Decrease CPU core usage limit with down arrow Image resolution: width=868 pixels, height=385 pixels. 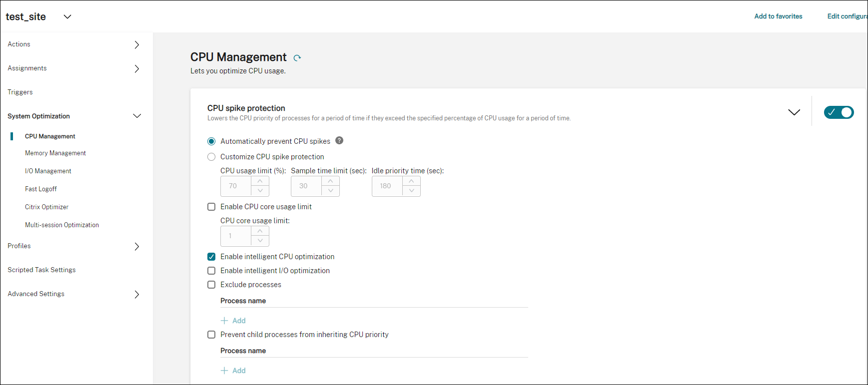pos(260,241)
